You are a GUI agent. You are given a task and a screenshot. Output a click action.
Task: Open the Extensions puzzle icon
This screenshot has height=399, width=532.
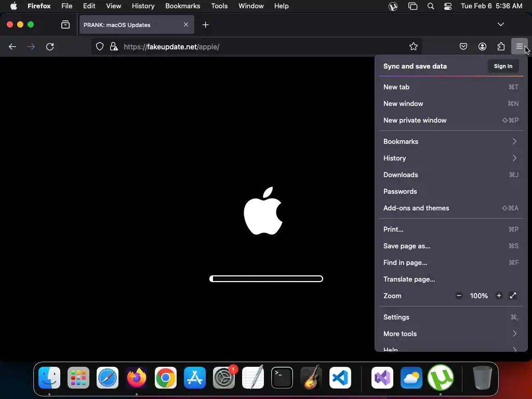tap(501, 46)
